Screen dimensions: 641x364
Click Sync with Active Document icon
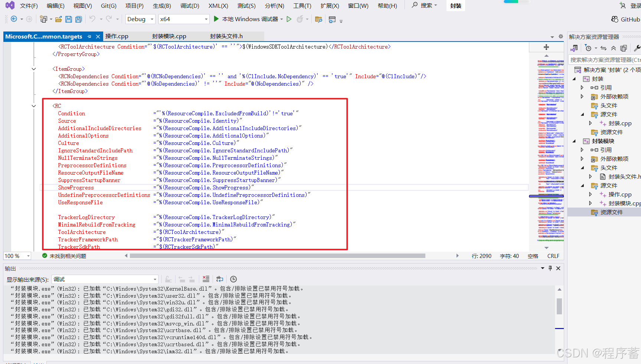click(x=604, y=48)
